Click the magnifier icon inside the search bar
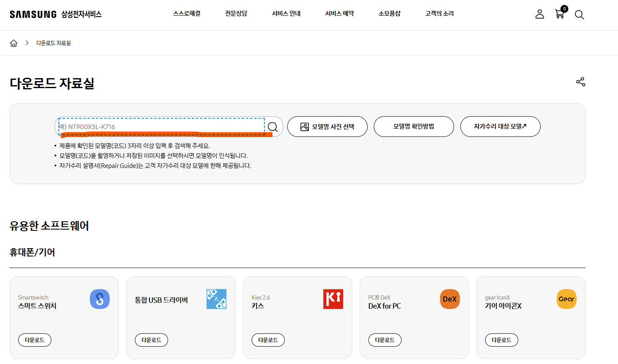Viewport: 618px width, 364px height. [272, 127]
